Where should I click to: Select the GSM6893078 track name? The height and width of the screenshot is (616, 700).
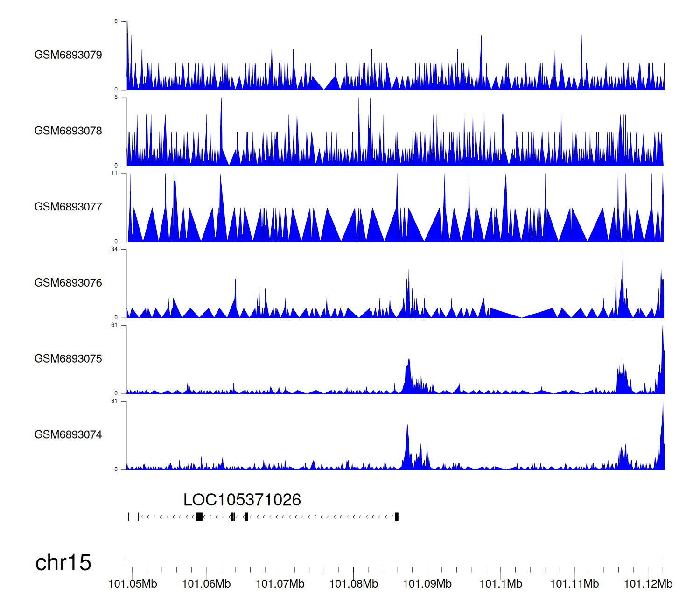point(68,131)
